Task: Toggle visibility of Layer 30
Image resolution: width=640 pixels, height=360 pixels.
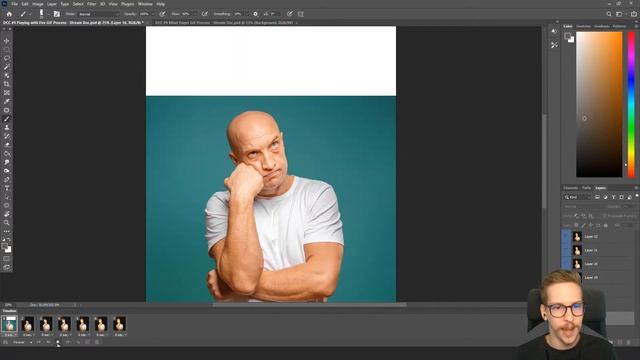Action: coord(567,264)
